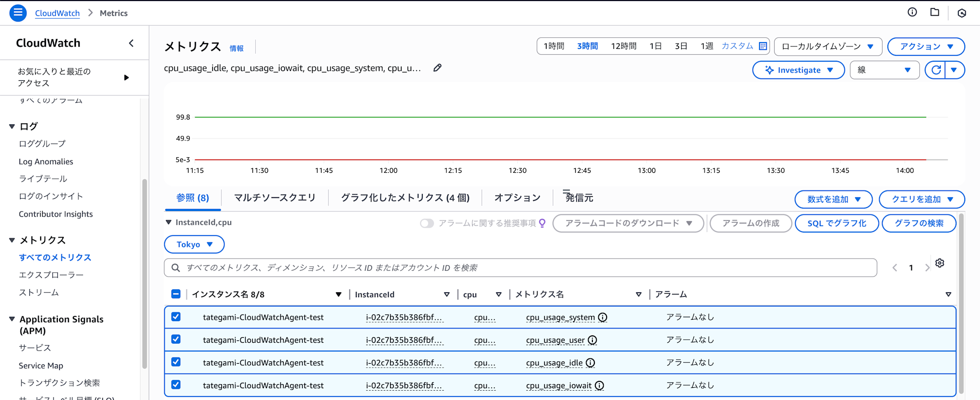
Task: Collapse the CloudWatch sidebar with chevron
Action: (131, 43)
